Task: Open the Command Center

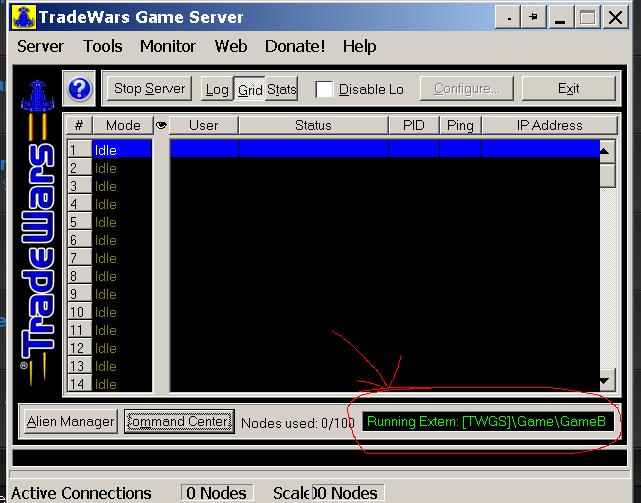Action: (179, 421)
